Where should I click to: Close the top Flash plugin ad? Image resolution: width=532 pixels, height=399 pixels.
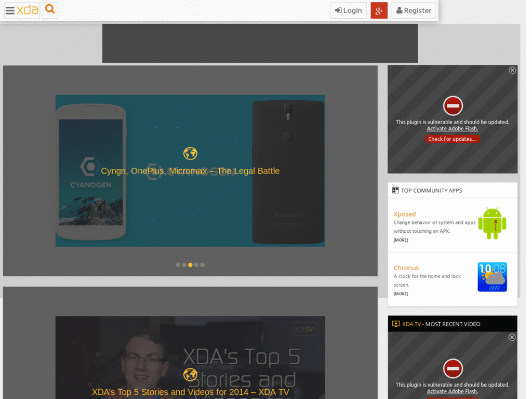coord(512,70)
